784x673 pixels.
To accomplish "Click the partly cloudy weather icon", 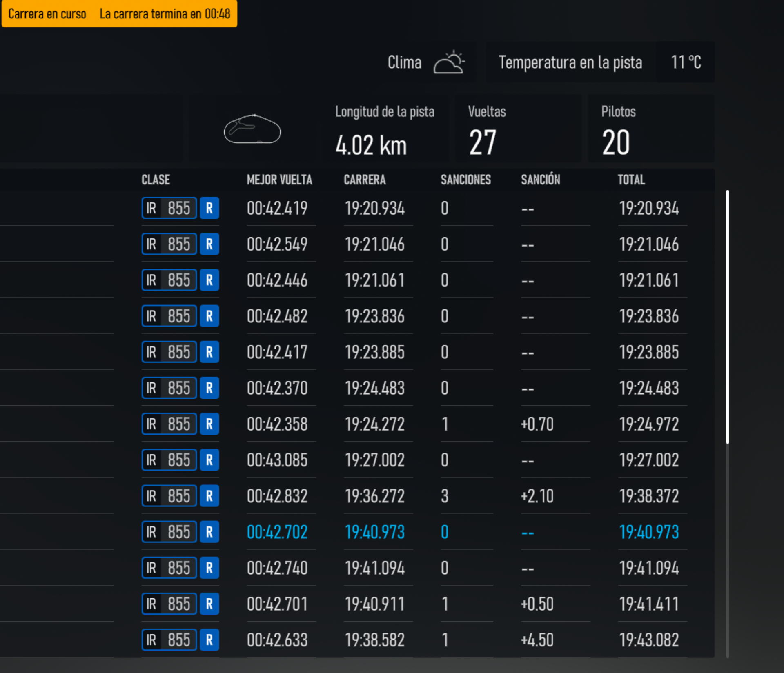I will point(449,62).
